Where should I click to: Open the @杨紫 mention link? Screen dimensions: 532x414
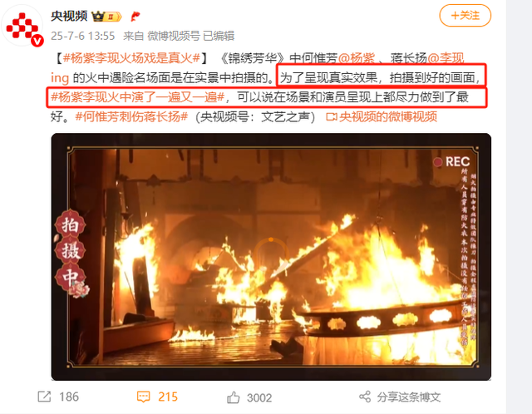tap(357, 58)
